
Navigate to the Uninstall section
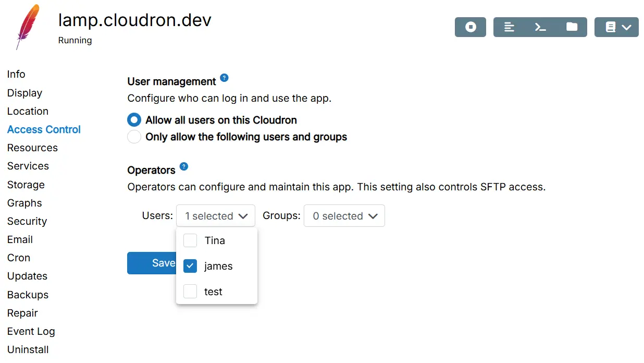(28, 349)
